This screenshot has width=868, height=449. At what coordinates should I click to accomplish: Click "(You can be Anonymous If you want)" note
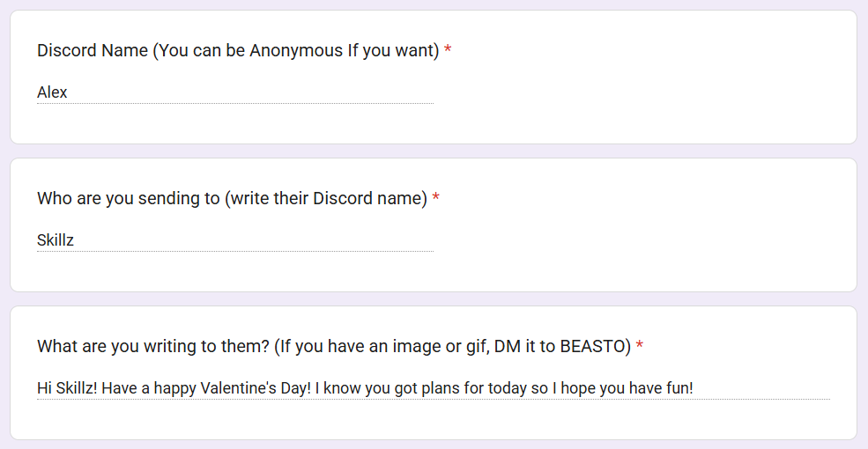click(x=295, y=51)
